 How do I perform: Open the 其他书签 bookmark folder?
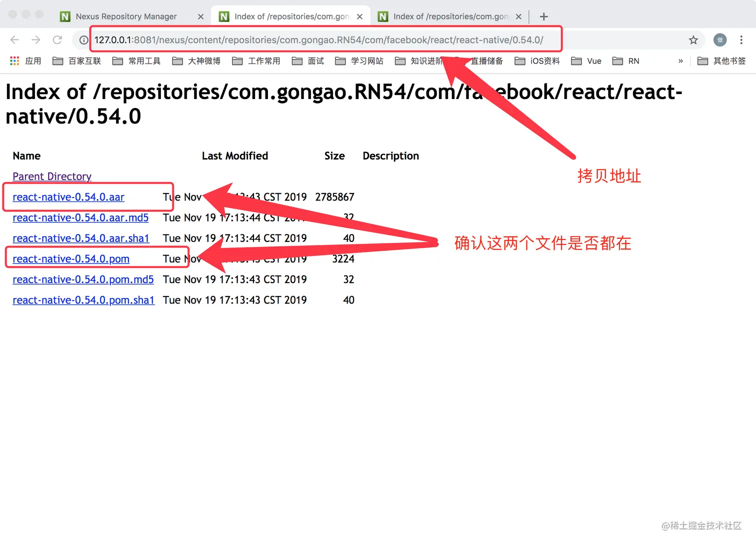721,61
